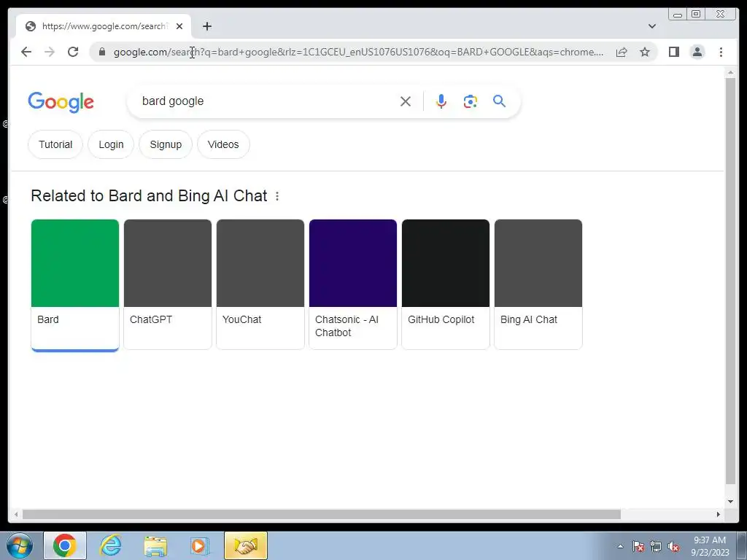The image size is (747, 560).
Task: Open the clock showing 9:37 AM
Action: click(x=710, y=545)
